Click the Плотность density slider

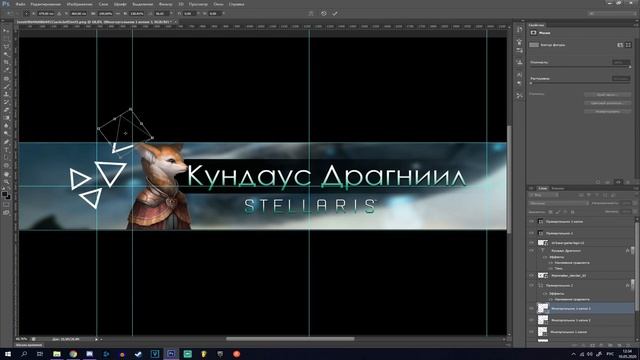point(580,67)
